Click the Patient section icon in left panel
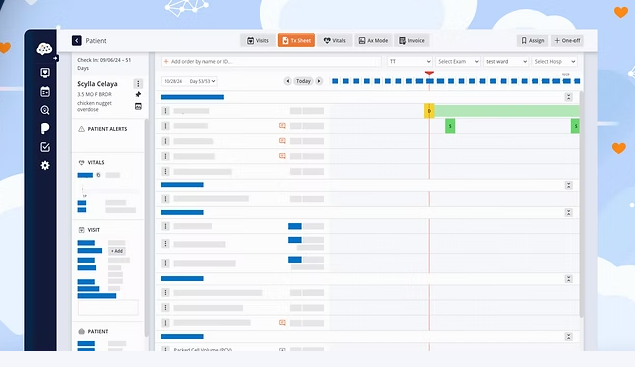 81,331
